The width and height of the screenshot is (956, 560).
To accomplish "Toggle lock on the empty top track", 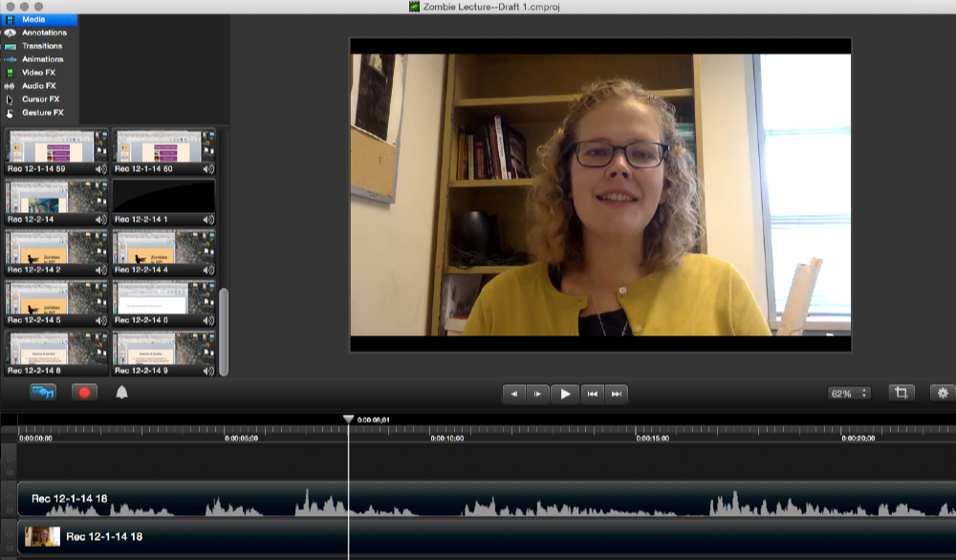I will 10,470.
